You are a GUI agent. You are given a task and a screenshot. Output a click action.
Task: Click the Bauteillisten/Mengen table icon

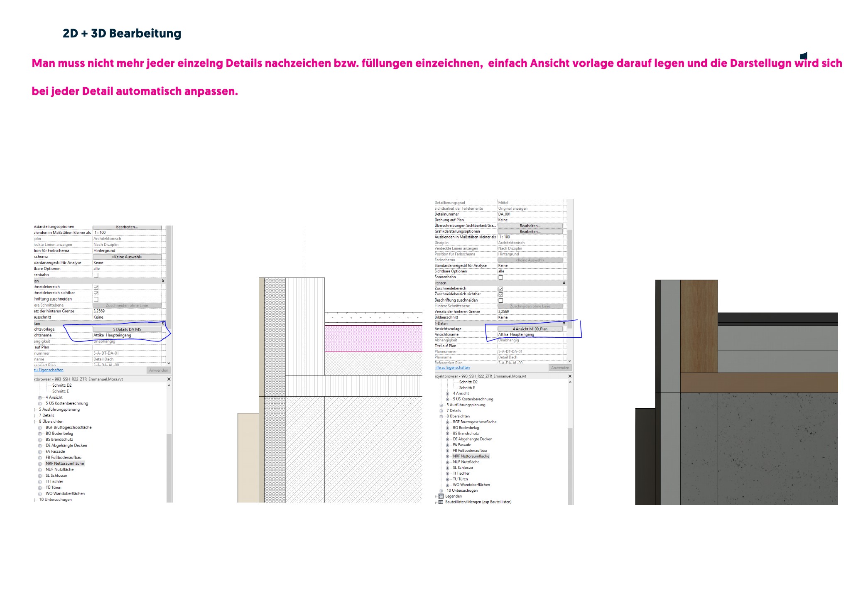point(441,502)
